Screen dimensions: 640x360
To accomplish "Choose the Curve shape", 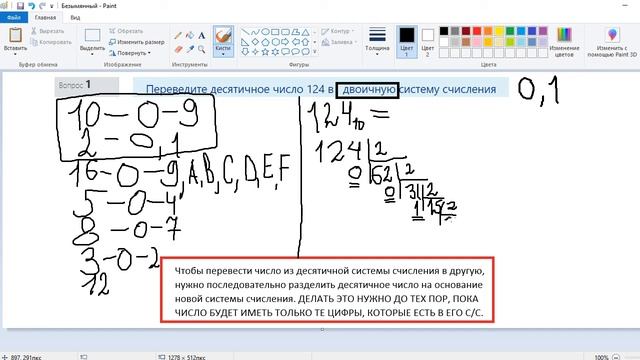I will (255, 32).
